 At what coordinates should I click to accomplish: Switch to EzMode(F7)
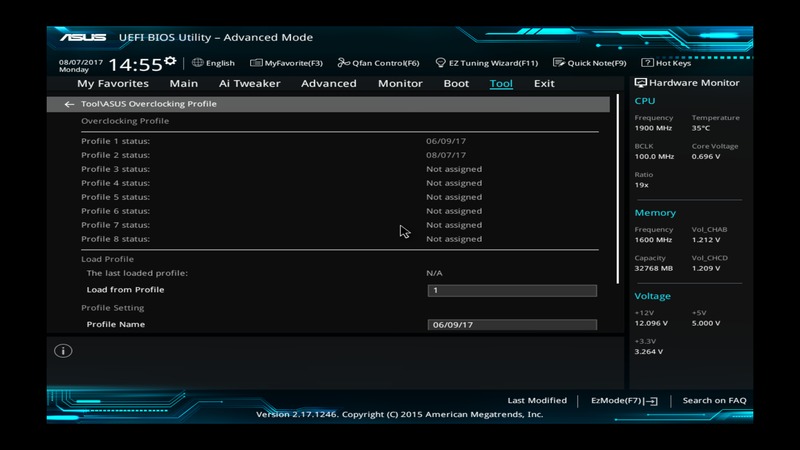624,400
